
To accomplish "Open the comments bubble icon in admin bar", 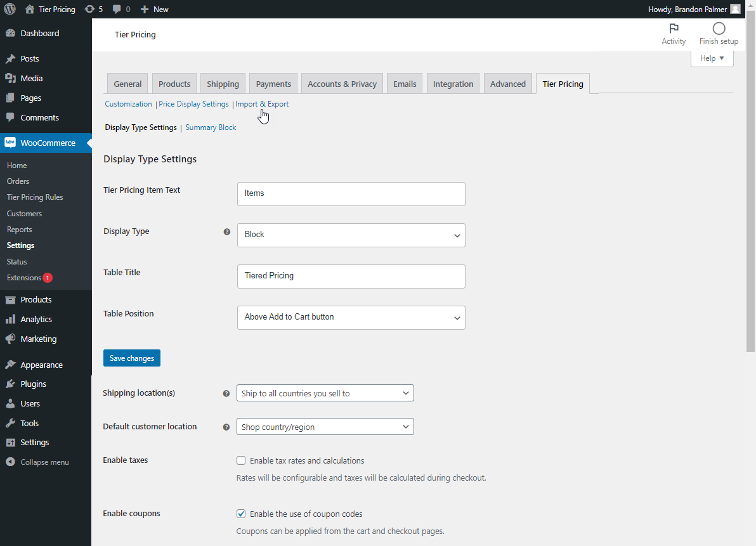I will [117, 9].
